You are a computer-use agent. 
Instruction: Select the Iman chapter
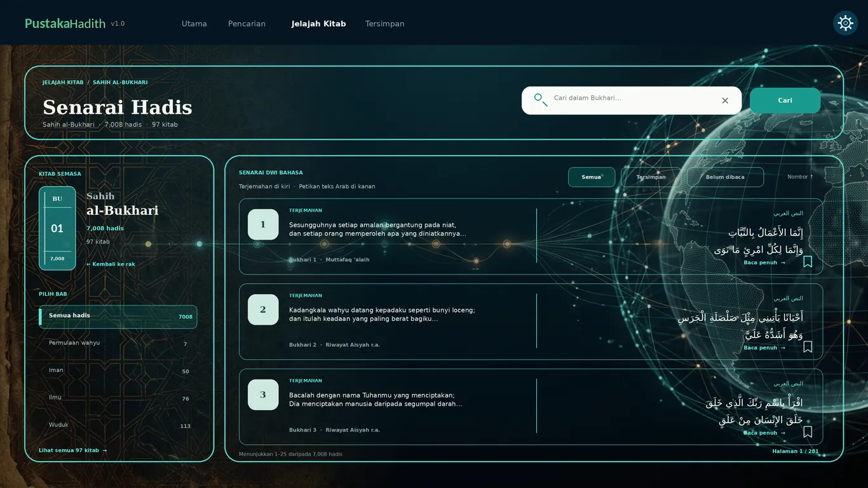(x=118, y=371)
